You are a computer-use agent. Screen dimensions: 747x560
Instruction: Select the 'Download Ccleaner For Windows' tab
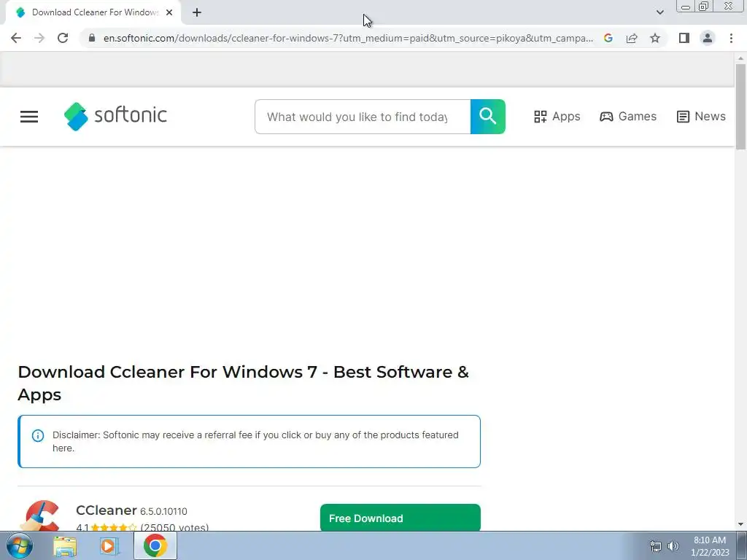pyautogui.click(x=93, y=12)
